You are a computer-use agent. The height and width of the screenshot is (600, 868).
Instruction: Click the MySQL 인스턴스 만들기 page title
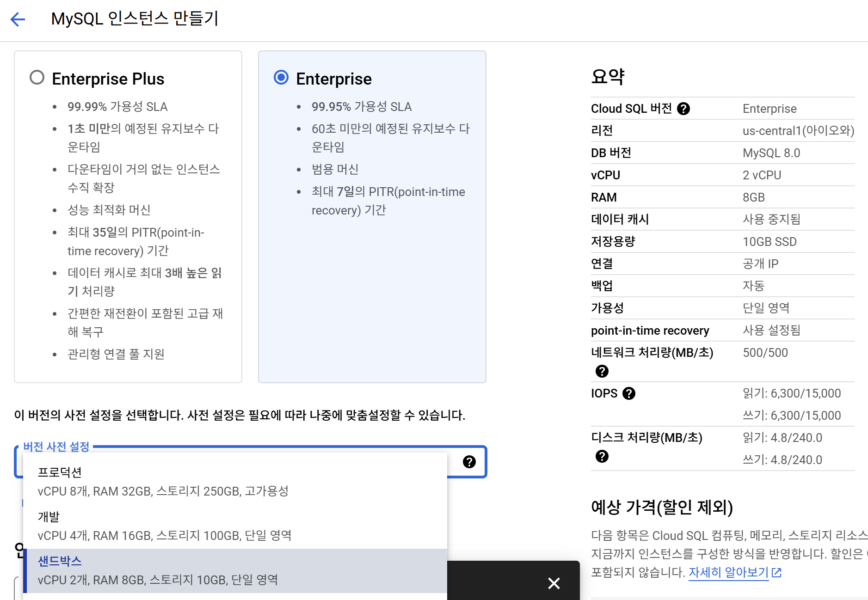coord(135,19)
